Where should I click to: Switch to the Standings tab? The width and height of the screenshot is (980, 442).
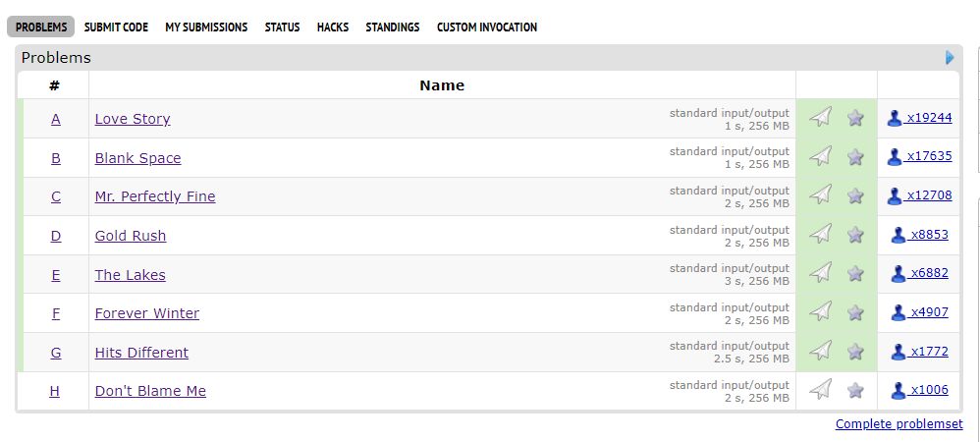pyautogui.click(x=393, y=27)
